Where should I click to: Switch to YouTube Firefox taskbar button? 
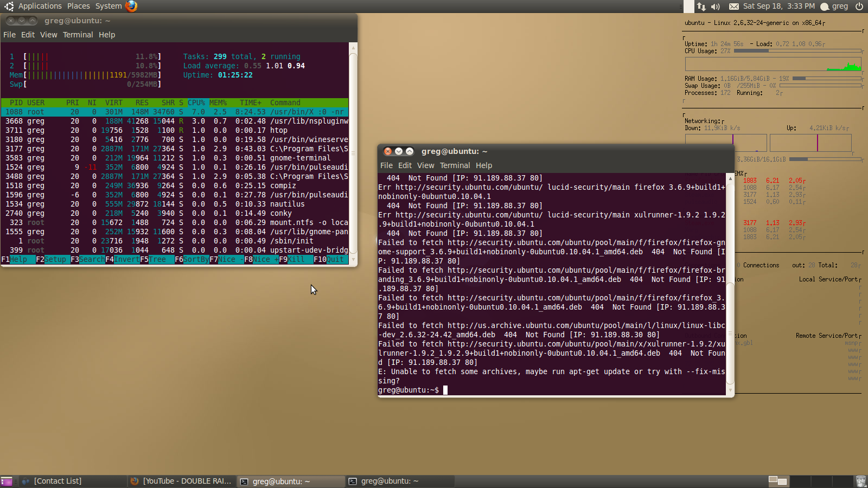(x=182, y=481)
